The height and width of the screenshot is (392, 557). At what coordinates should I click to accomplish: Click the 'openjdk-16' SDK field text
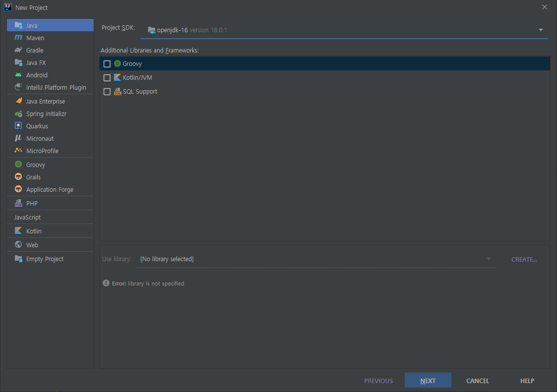172,30
